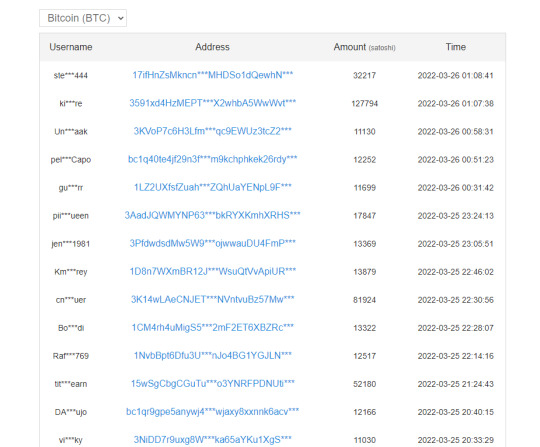Image resolution: width=540 pixels, height=447 pixels.
Task: Select the ste***444 username cell
Action: pyautogui.click(x=71, y=75)
